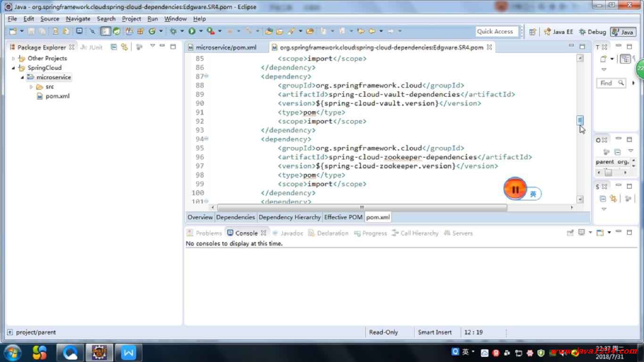Viewport: 644px width, 362px height.
Task: Click the Last Edit Location toolbar icon
Action: [x=361, y=31]
